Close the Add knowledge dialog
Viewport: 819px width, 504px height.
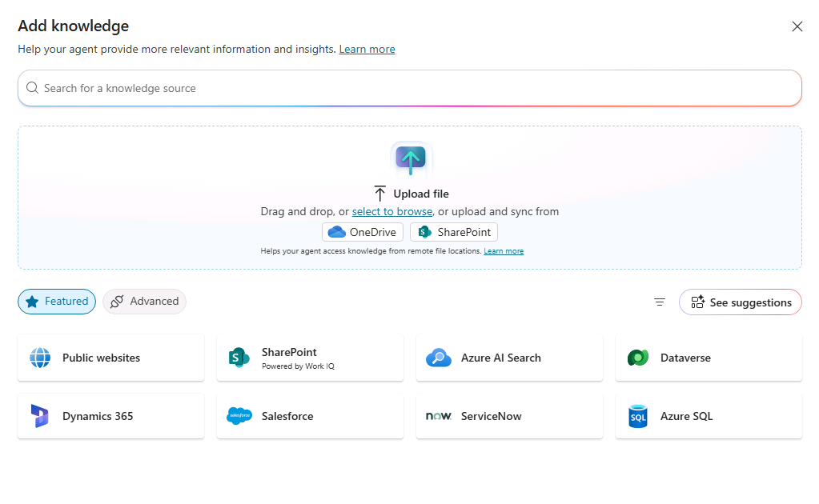point(797,26)
